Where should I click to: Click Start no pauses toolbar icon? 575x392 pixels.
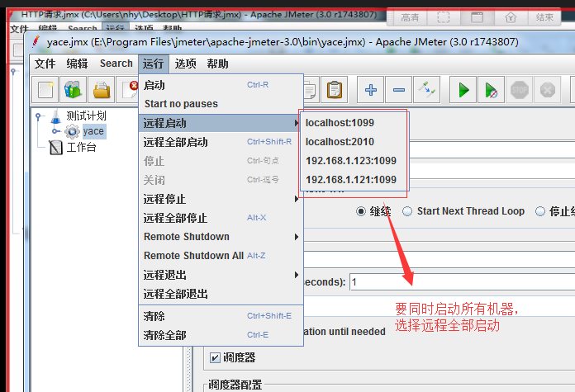[x=491, y=90]
